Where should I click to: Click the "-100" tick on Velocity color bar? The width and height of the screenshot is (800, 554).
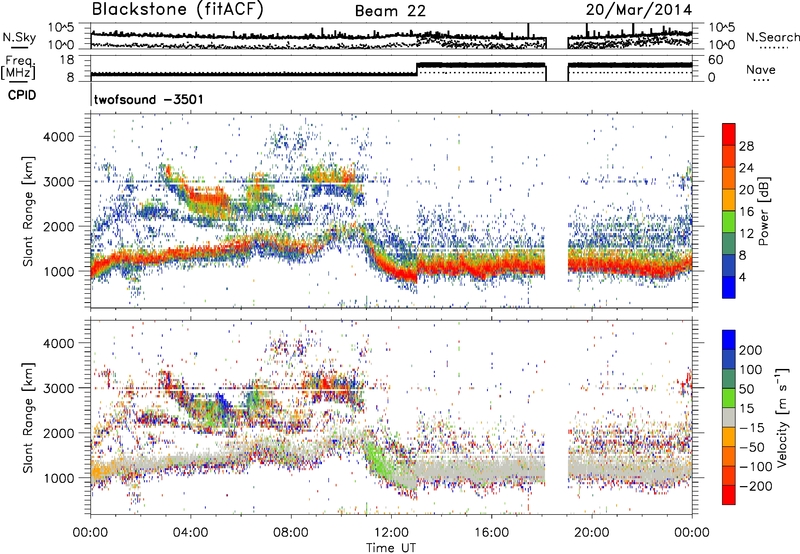coord(756,467)
